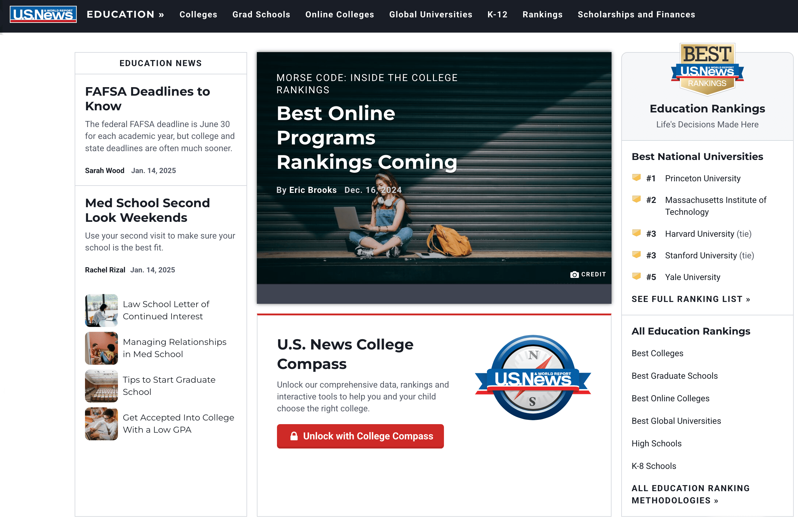Open the EDUCATION » section link
Viewport: 798px width, 532px height.
tap(125, 14)
